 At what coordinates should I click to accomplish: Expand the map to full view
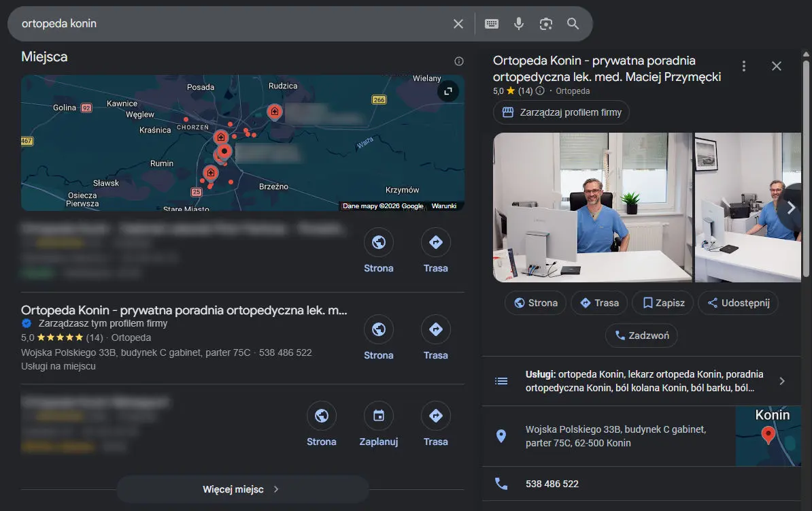click(x=448, y=91)
